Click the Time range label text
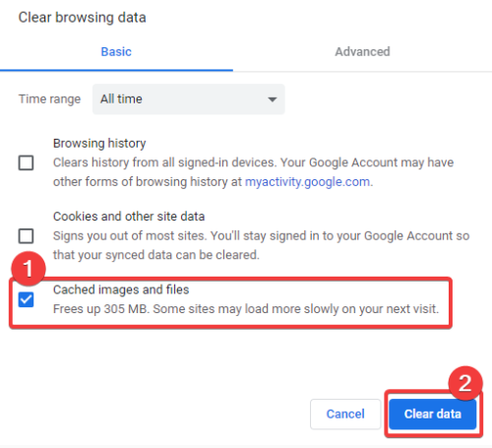Viewport: 492px width, 448px height. tap(49, 99)
